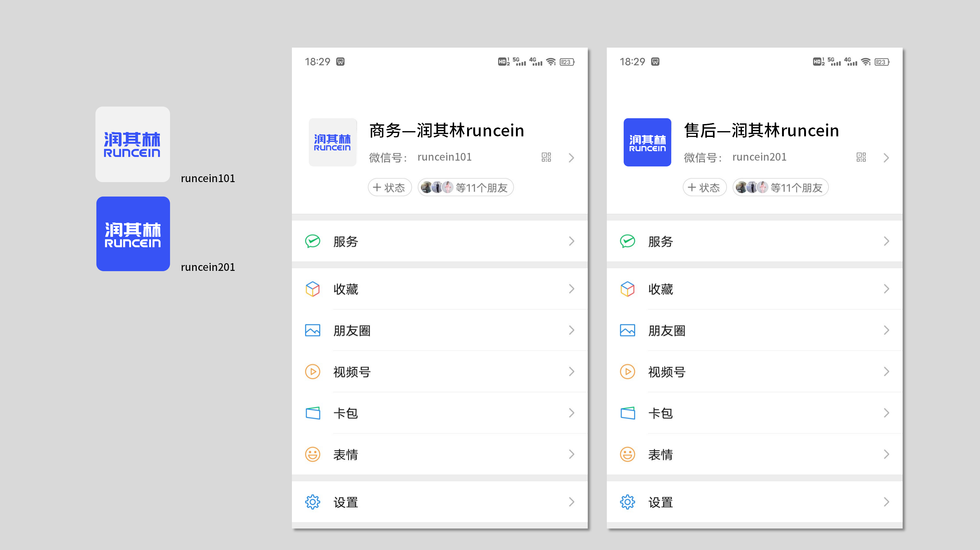980x550 pixels.
Task: Select 收藏 label in runcein201 screen
Action: pos(661,289)
